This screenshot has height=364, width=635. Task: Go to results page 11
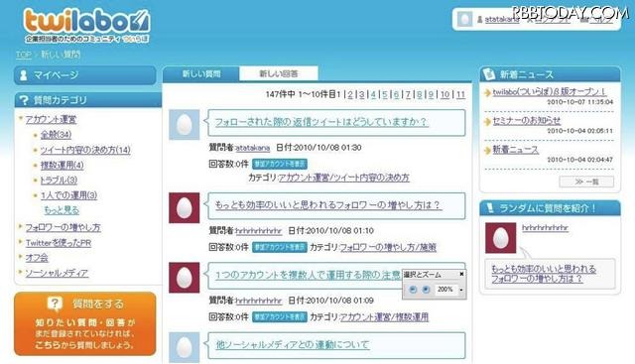460,94
